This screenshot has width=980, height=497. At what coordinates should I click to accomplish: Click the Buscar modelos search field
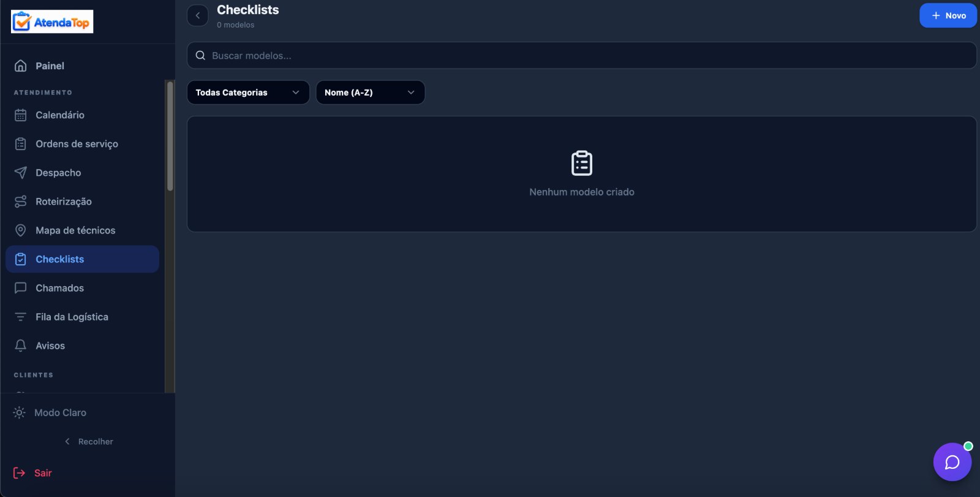pyautogui.click(x=582, y=55)
